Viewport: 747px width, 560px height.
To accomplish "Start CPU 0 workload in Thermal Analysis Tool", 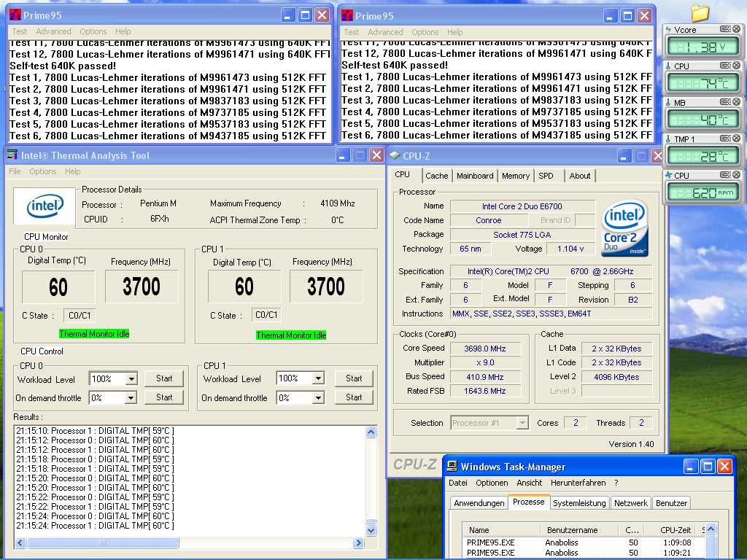I will 164,378.
